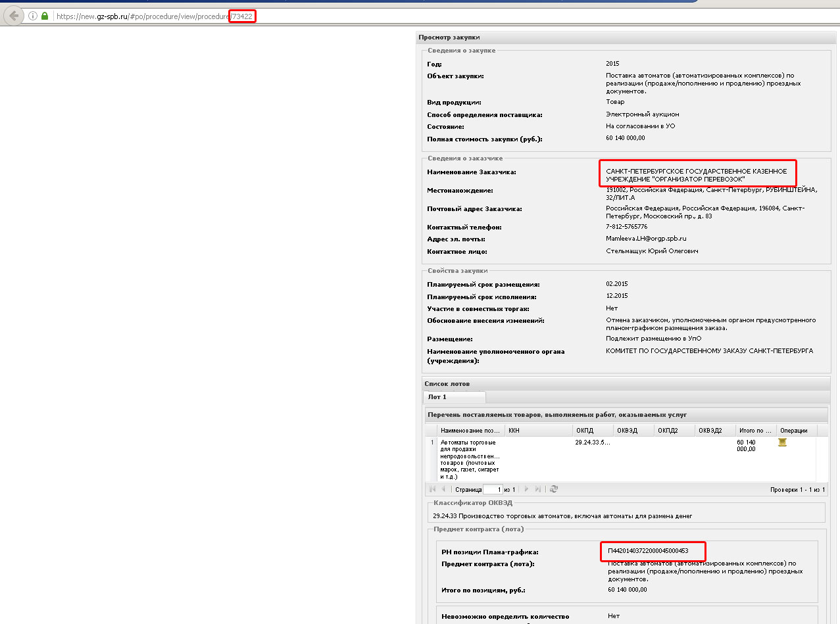Click the ККН column header
The image size is (840, 624).
[x=539, y=431]
